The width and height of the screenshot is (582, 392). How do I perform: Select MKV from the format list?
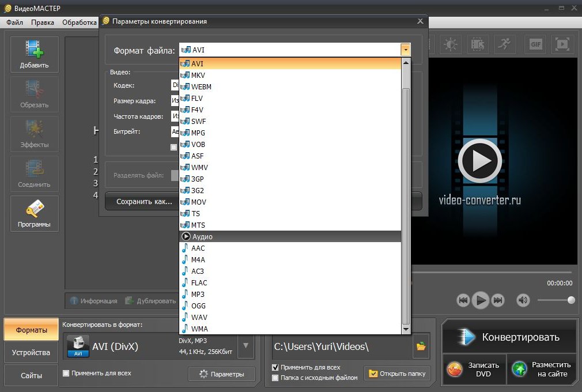pyautogui.click(x=290, y=75)
